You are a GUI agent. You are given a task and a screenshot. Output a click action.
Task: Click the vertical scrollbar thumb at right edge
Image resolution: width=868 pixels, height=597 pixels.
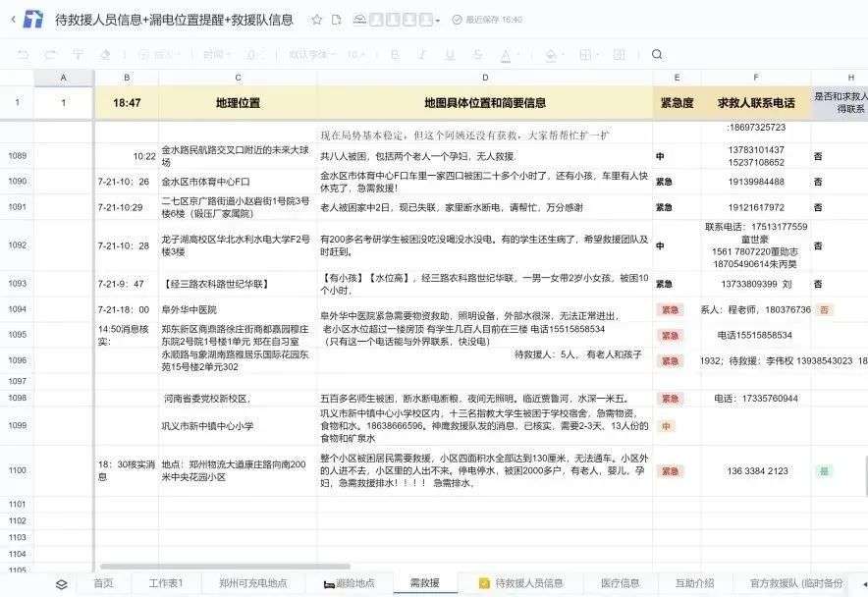tap(866, 475)
